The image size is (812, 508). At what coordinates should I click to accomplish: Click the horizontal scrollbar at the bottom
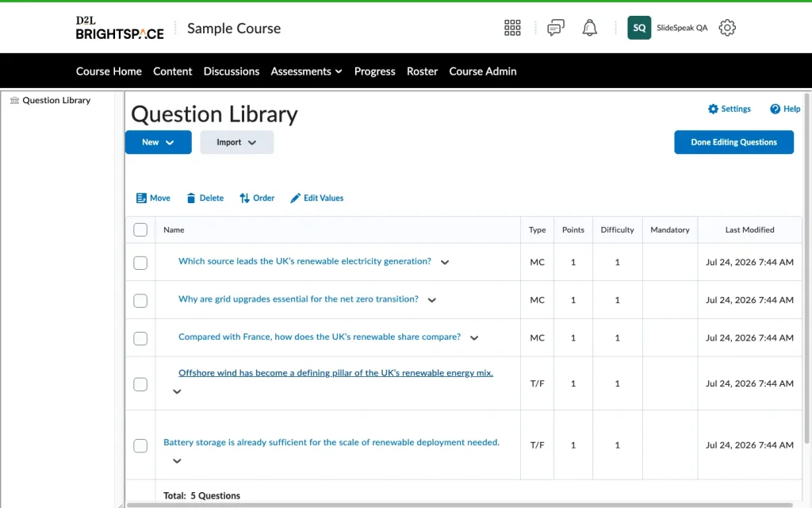(x=460, y=504)
